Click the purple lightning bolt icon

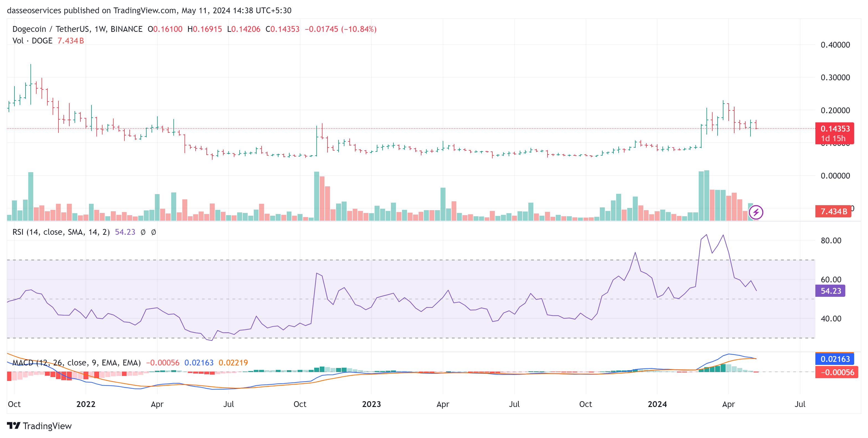point(756,212)
